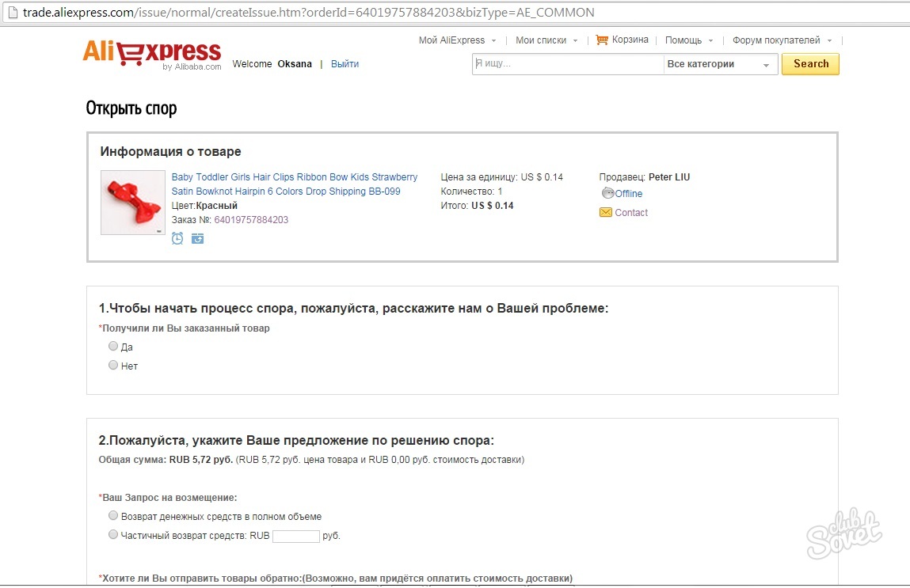Click the seller Offline status icon

(x=607, y=193)
